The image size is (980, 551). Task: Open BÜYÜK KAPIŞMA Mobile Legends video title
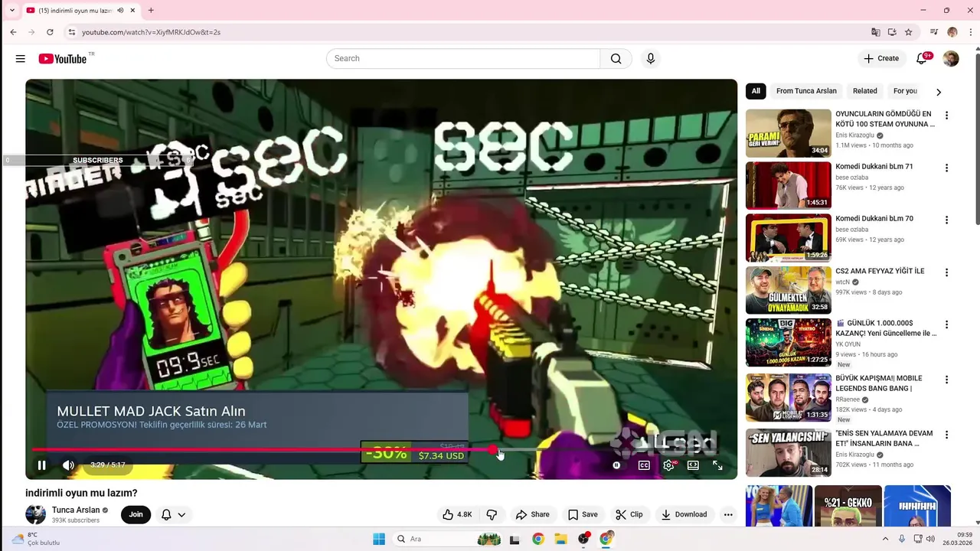coord(879,383)
